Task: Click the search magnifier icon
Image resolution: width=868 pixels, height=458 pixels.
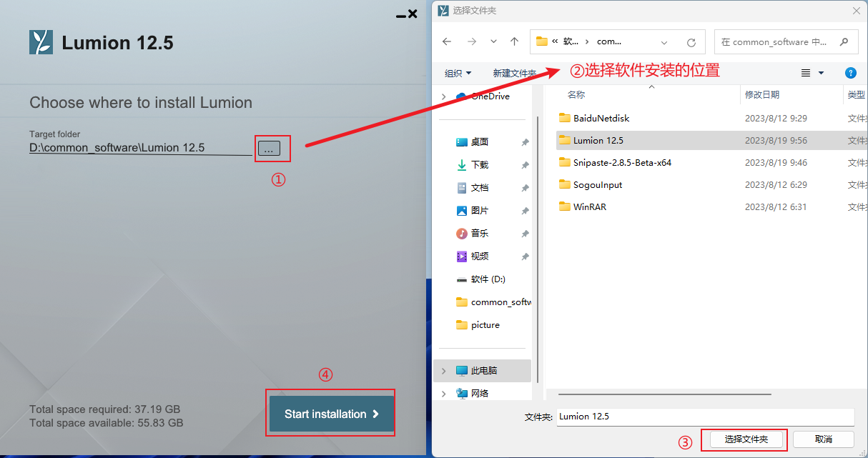Action: pos(844,41)
